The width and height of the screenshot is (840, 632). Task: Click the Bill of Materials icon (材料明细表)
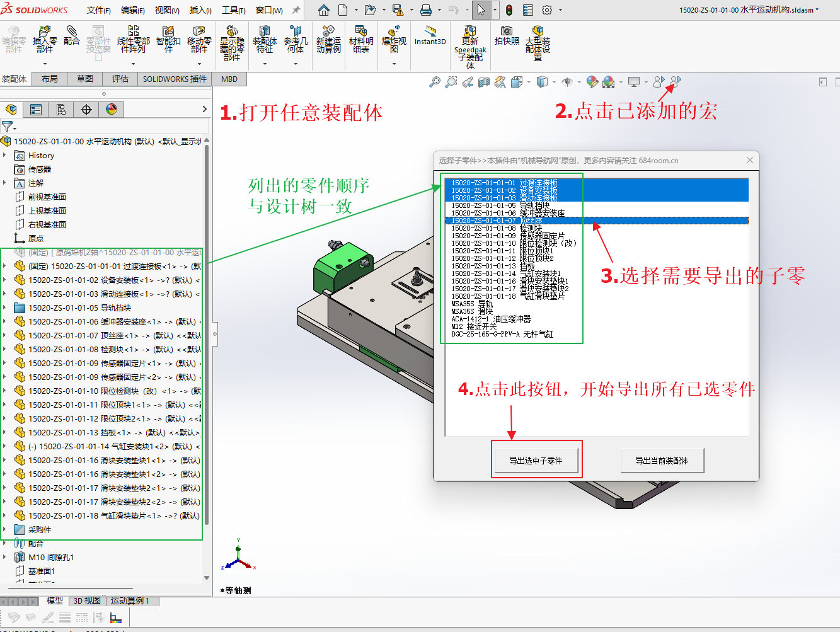(x=361, y=40)
